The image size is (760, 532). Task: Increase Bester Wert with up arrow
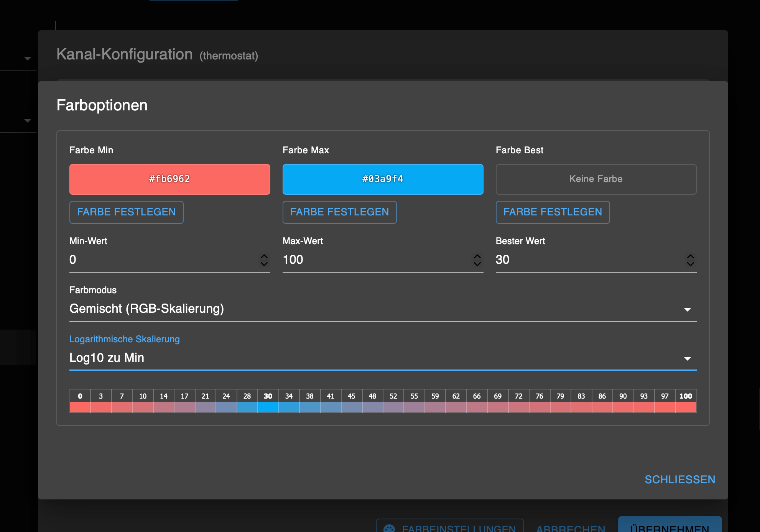tap(690, 256)
